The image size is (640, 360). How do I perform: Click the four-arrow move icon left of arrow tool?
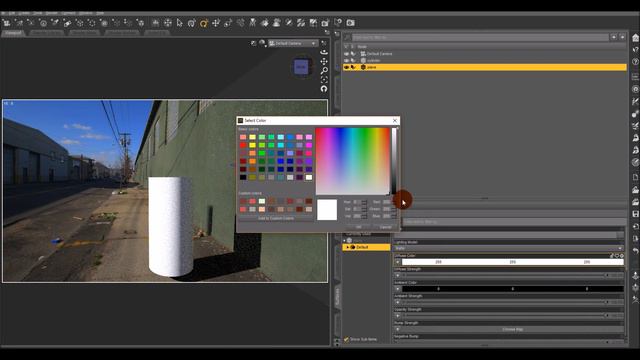167,23
